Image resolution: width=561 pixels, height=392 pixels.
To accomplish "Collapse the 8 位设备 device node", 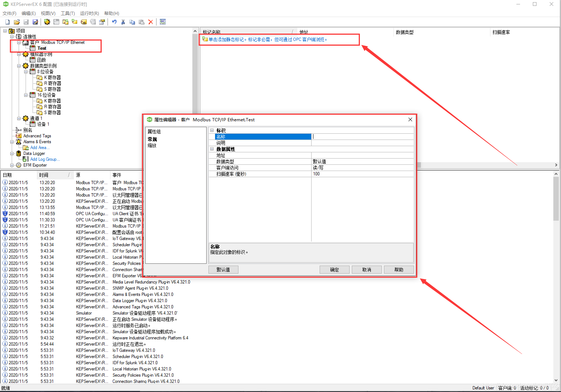I will [x=26, y=72].
